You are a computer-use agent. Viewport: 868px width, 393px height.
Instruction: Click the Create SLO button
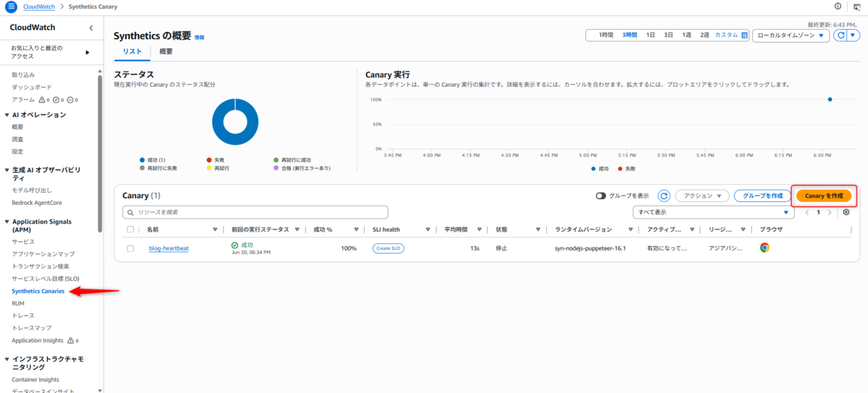pos(388,248)
